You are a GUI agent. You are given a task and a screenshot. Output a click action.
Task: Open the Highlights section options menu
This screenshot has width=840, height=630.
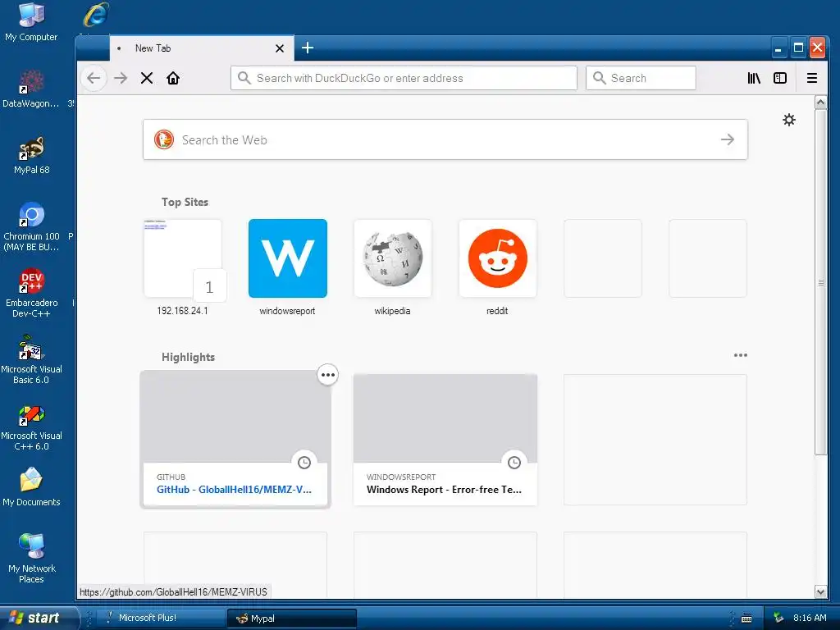click(x=741, y=355)
